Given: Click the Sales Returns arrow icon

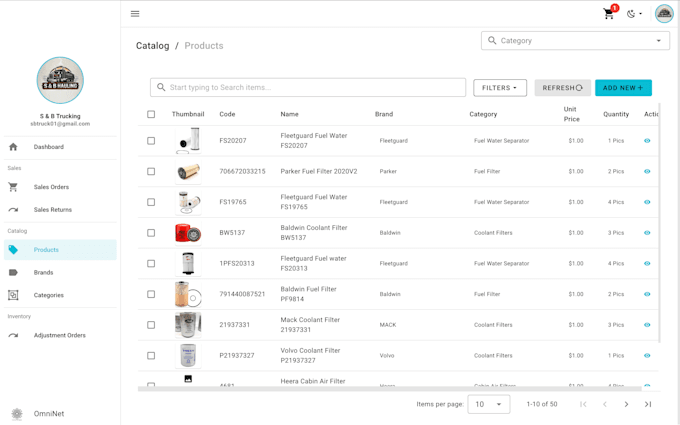Looking at the screenshot, I should pos(13,209).
